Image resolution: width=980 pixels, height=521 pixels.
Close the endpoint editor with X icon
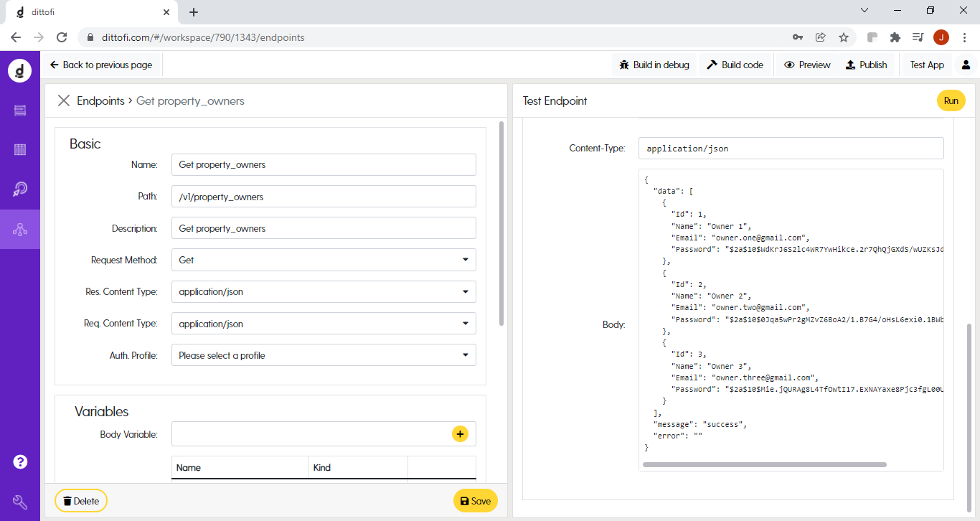(x=64, y=101)
